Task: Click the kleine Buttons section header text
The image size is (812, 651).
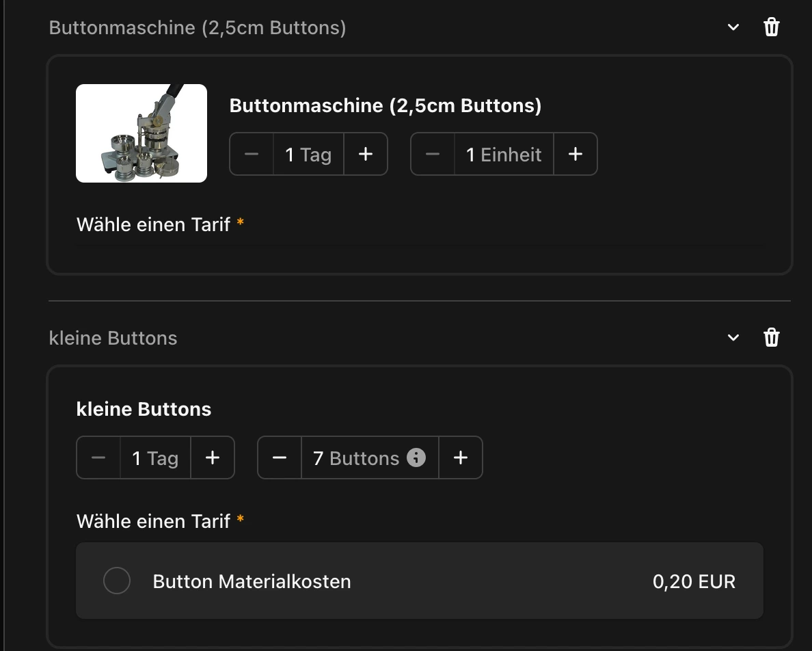Action: [113, 338]
